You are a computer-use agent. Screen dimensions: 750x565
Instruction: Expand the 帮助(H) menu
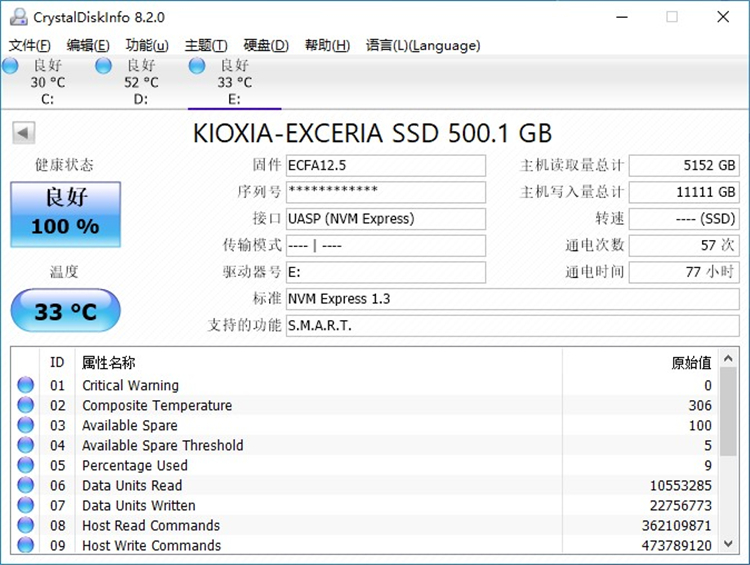[x=326, y=45]
